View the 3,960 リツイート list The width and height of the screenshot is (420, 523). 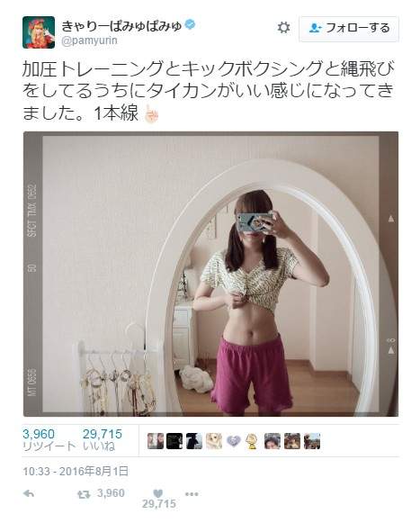coord(49,440)
